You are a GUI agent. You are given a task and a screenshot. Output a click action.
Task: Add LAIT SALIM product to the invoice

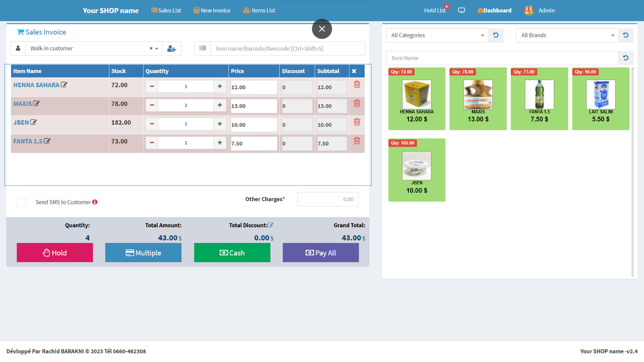[601, 99]
